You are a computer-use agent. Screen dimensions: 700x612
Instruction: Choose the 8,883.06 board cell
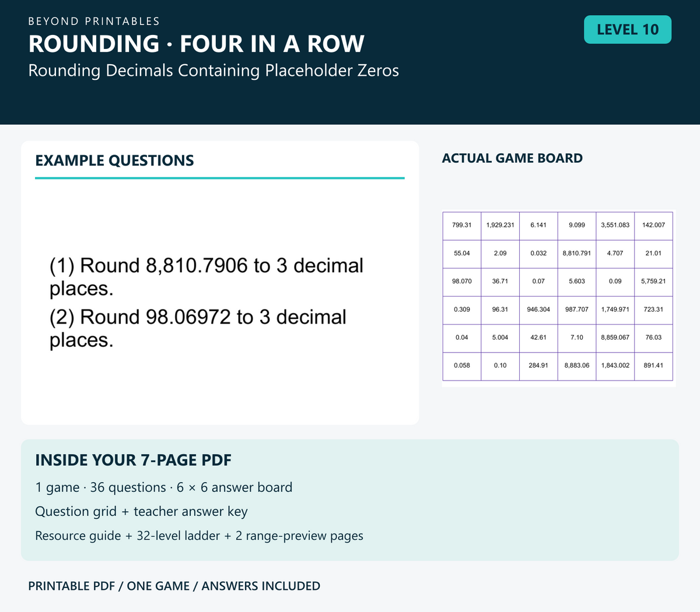pyautogui.click(x=577, y=366)
